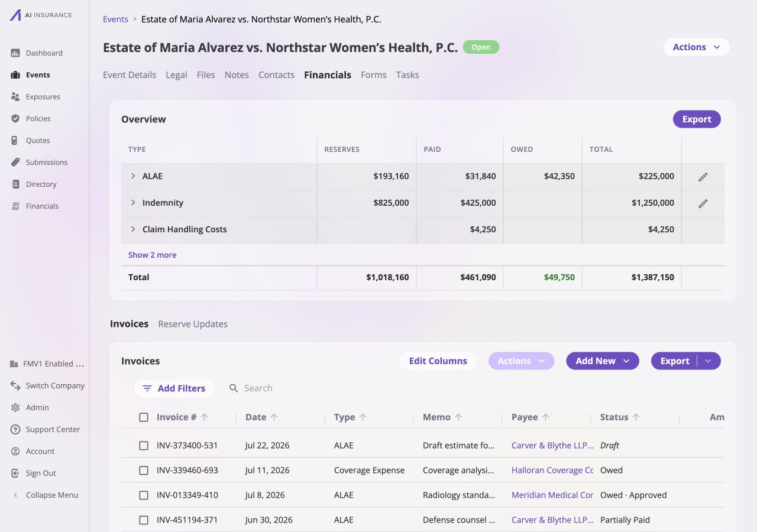The height and width of the screenshot is (532, 757).
Task: Open the invoices Actions dropdown
Action: 521,361
